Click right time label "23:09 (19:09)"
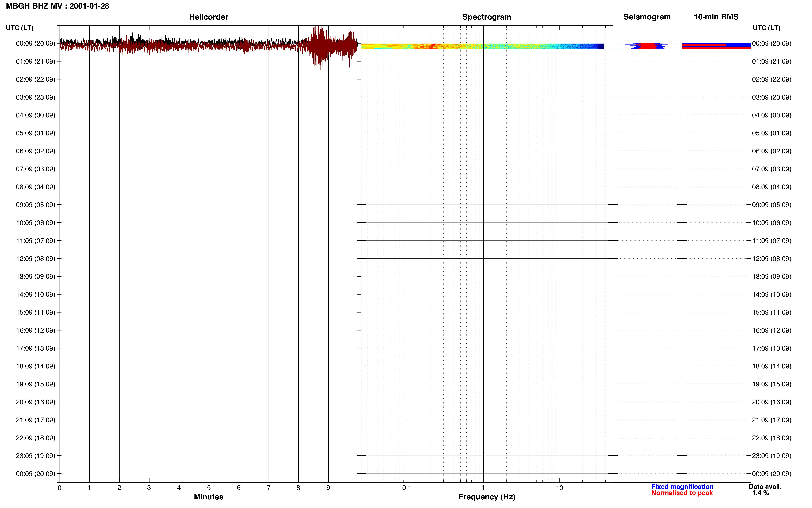Image resolution: width=812 pixels, height=508 pixels. click(772, 456)
